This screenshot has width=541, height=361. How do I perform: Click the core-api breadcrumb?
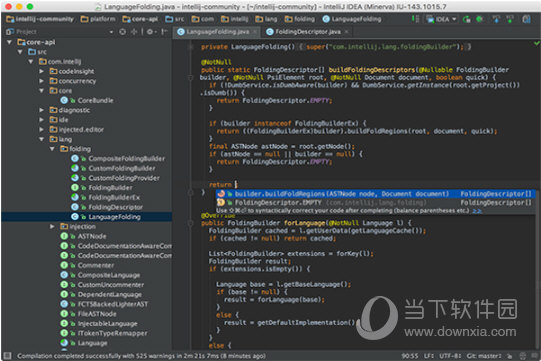coord(140,19)
